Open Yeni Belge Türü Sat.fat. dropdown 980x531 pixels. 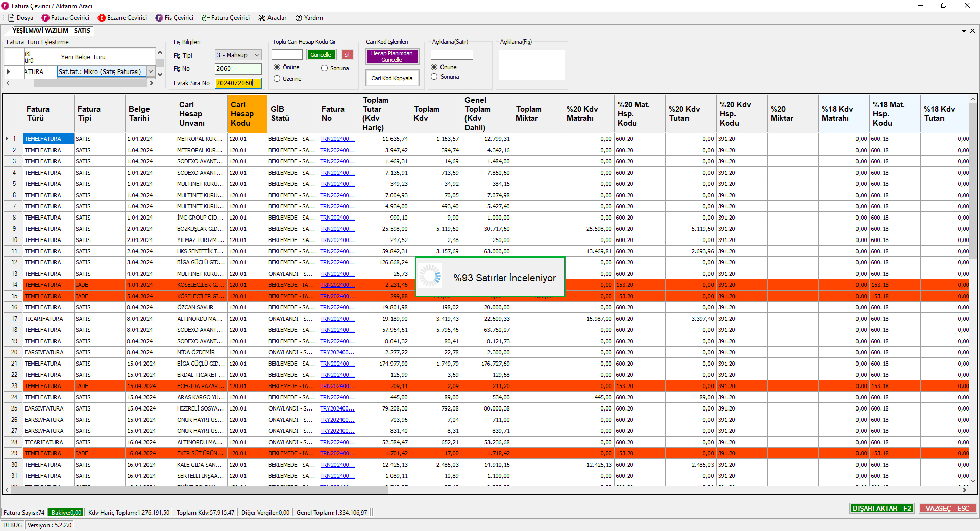click(151, 72)
